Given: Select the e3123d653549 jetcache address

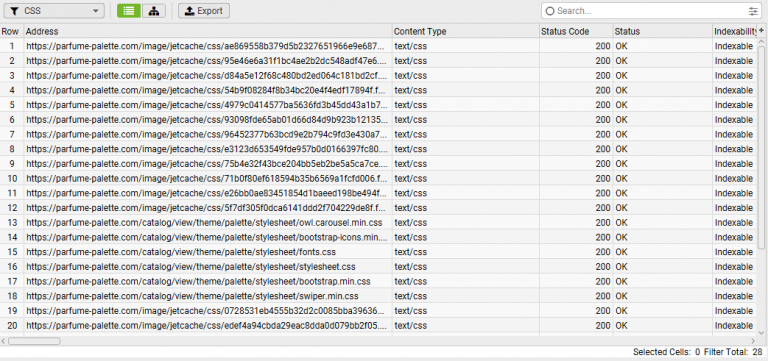Looking at the screenshot, I should pos(207,149).
